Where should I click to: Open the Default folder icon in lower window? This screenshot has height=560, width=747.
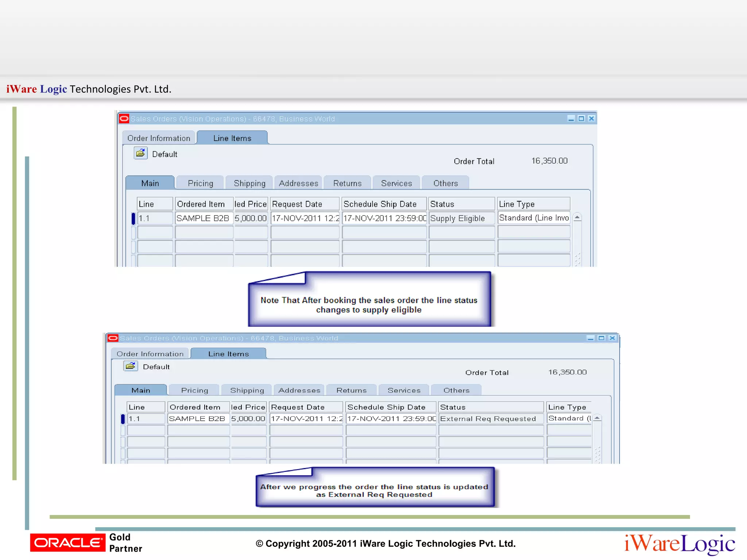[131, 366]
